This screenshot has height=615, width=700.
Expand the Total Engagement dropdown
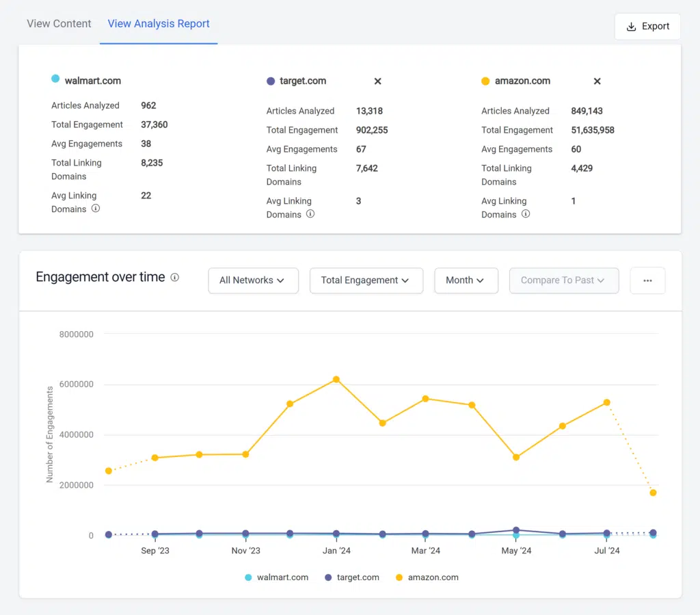pyautogui.click(x=366, y=280)
